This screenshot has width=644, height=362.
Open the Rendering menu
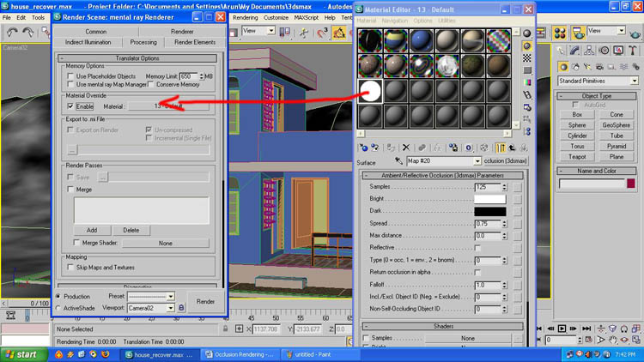[245, 17]
